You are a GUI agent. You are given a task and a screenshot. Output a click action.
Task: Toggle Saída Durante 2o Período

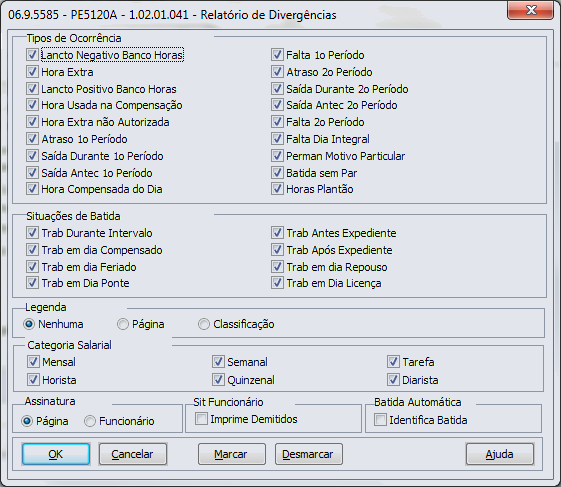click(277, 88)
